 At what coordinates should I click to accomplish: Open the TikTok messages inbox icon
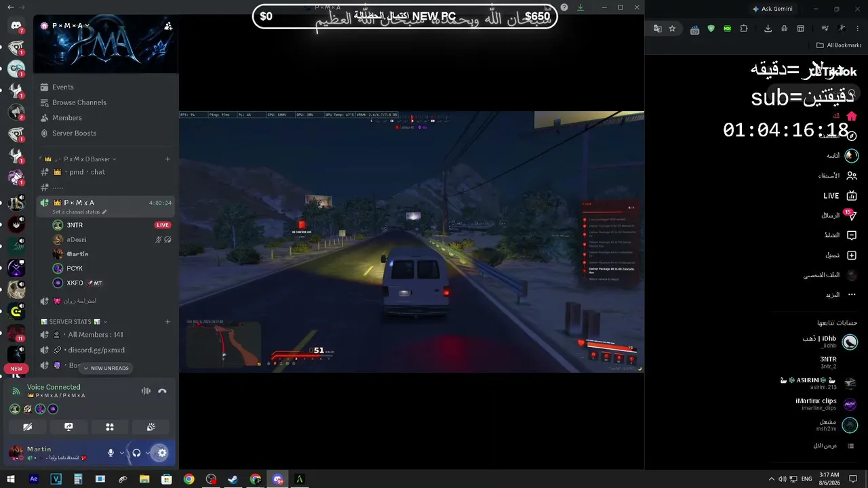[852, 216]
